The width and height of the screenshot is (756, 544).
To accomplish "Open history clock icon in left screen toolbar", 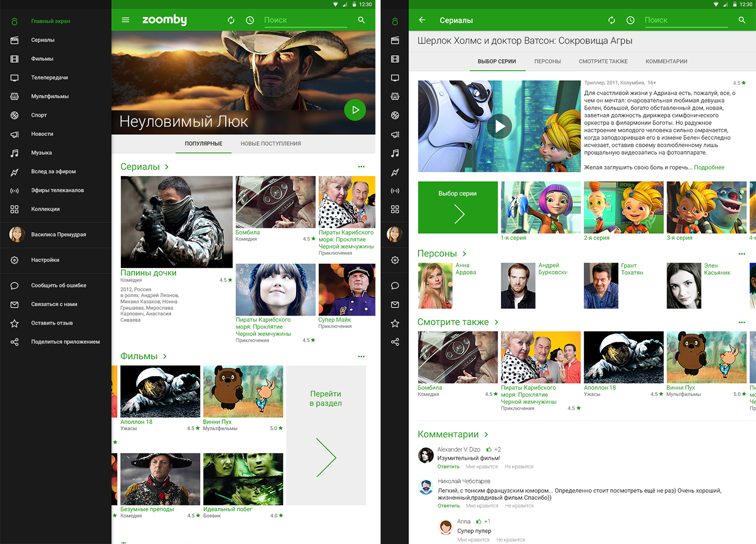I will click(x=250, y=20).
